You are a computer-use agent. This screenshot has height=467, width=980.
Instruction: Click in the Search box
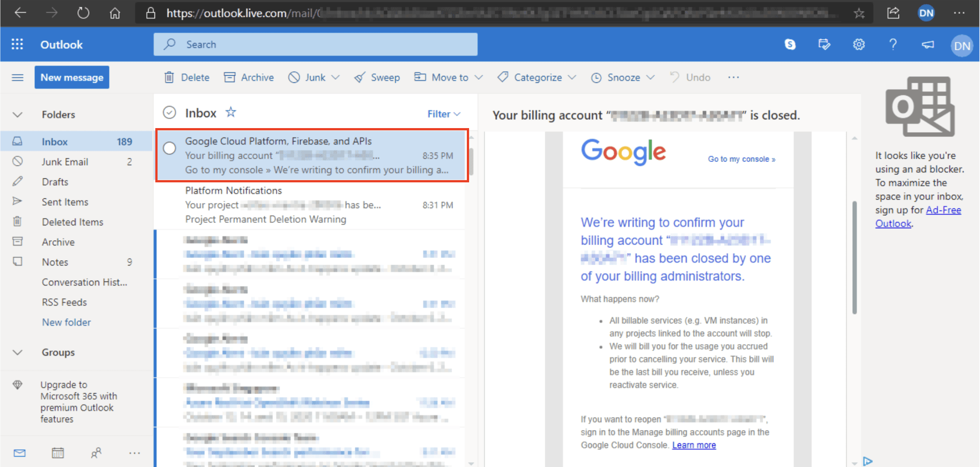click(x=315, y=44)
